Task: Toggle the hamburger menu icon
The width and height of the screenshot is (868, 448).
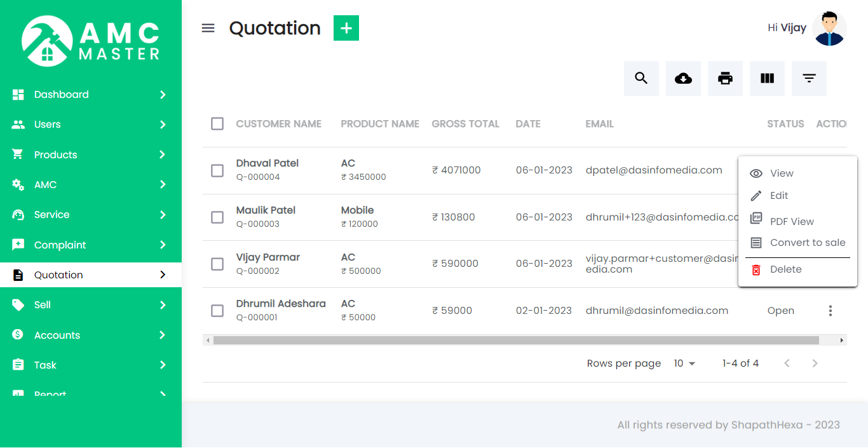Action: [x=208, y=28]
